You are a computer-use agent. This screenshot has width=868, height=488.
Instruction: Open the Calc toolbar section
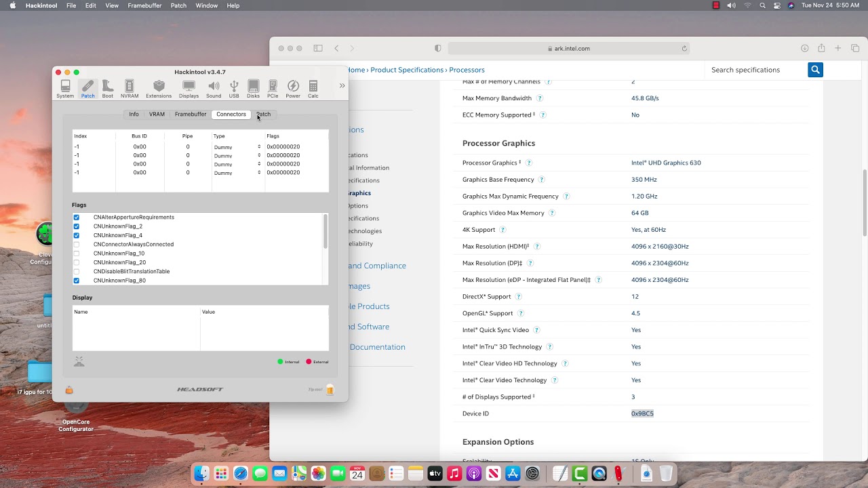[313, 89]
